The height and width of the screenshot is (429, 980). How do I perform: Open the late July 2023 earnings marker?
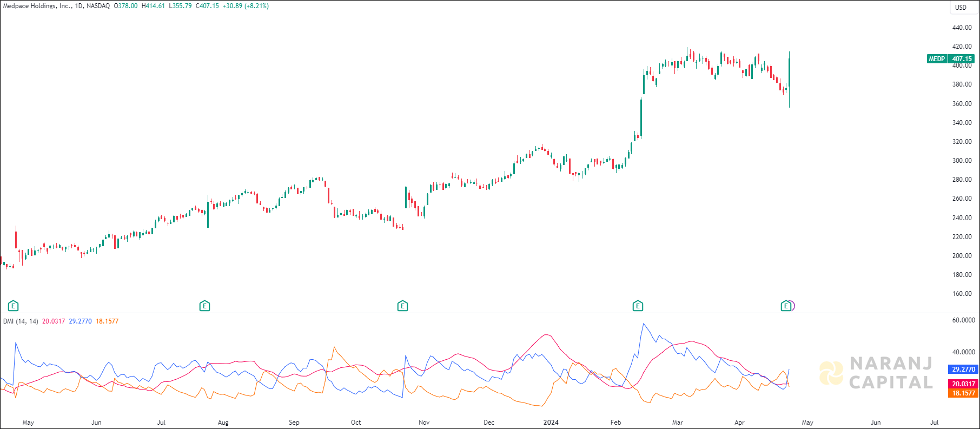[204, 306]
